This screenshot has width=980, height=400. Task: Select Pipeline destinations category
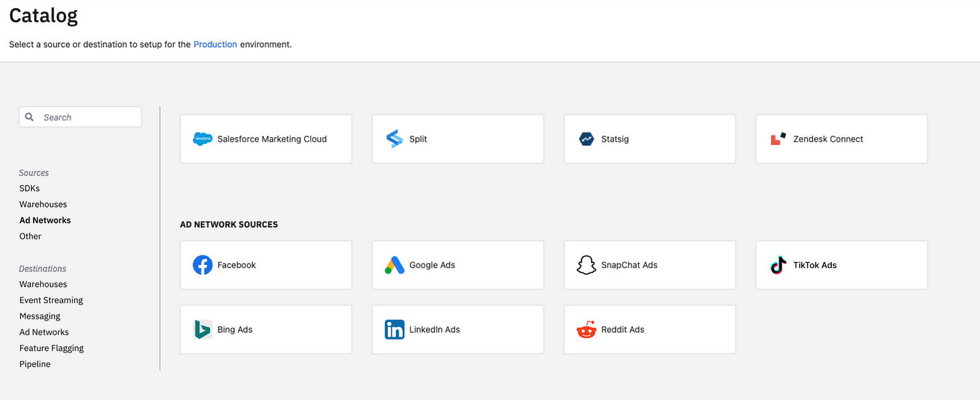[35, 364]
